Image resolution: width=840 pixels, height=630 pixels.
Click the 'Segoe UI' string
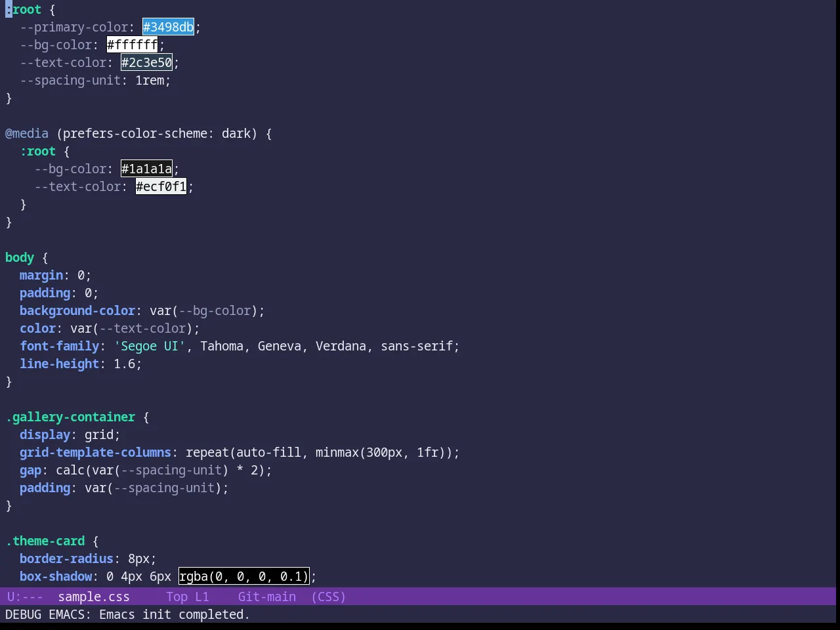click(x=150, y=346)
